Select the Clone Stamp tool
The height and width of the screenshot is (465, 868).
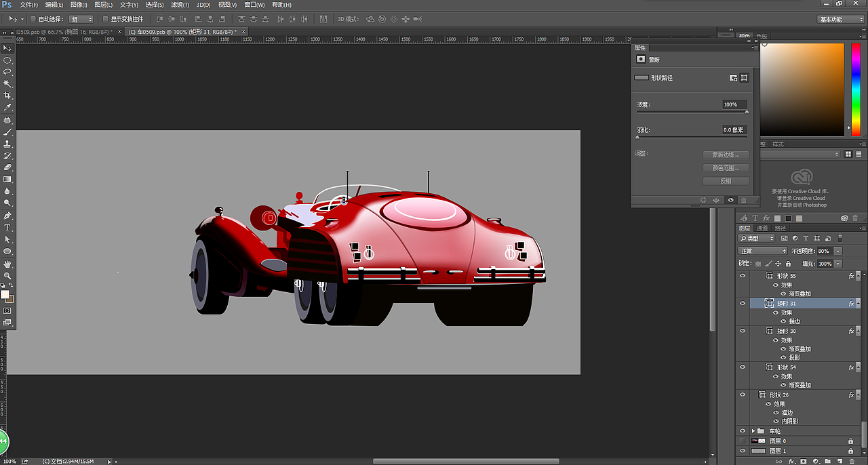(7, 144)
